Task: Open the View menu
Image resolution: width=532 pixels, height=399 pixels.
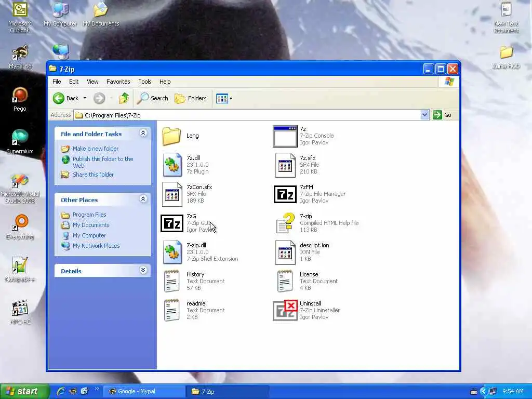Action: pos(92,82)
